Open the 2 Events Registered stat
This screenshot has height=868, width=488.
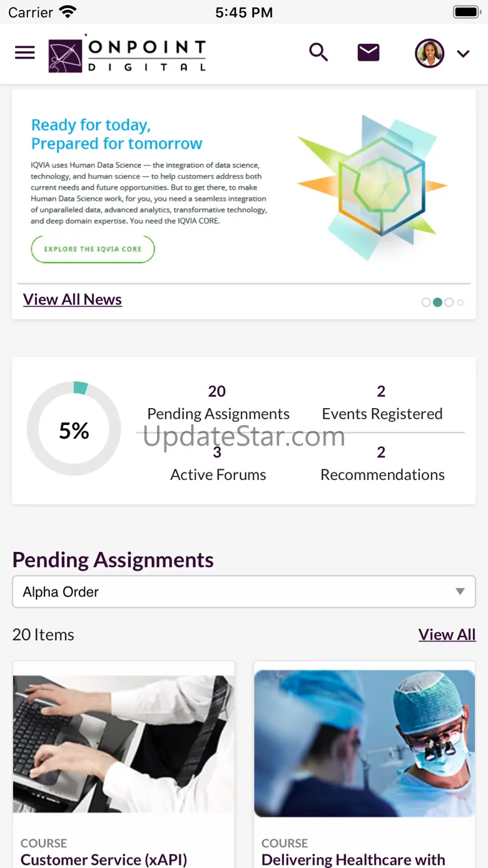[382, 403]
